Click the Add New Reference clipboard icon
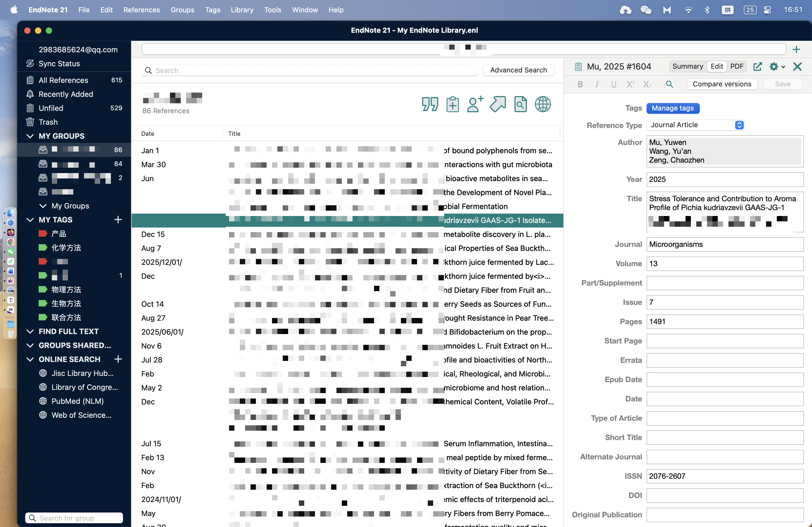The image size is (812, 527). click(x=452, y=104)
